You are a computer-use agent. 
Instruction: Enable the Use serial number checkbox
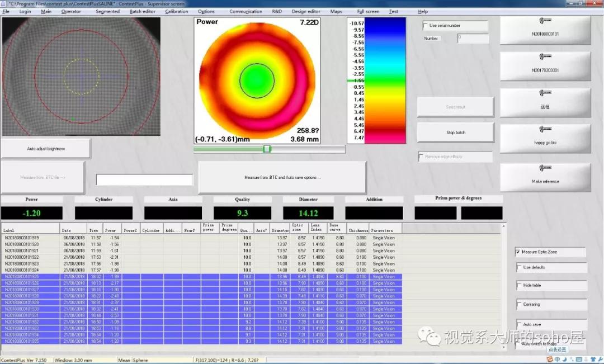(425, 26)
